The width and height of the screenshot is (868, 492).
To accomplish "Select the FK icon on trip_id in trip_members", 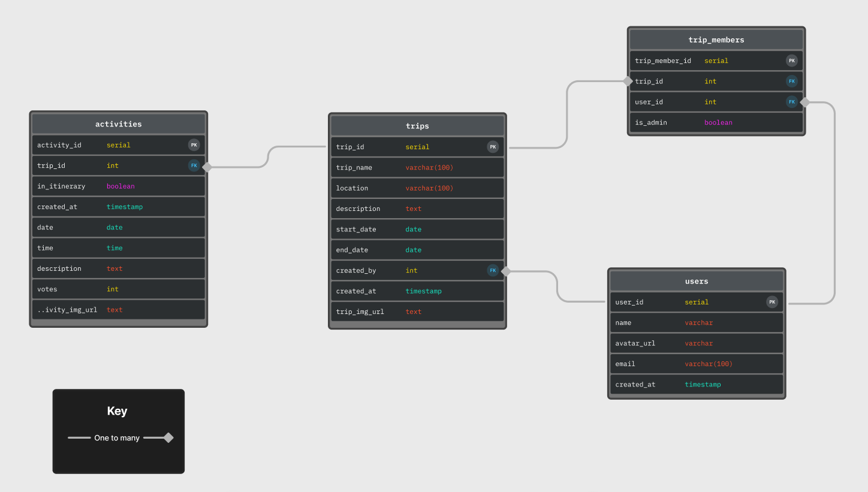I will pyautogui.click(x=792, y=81).
